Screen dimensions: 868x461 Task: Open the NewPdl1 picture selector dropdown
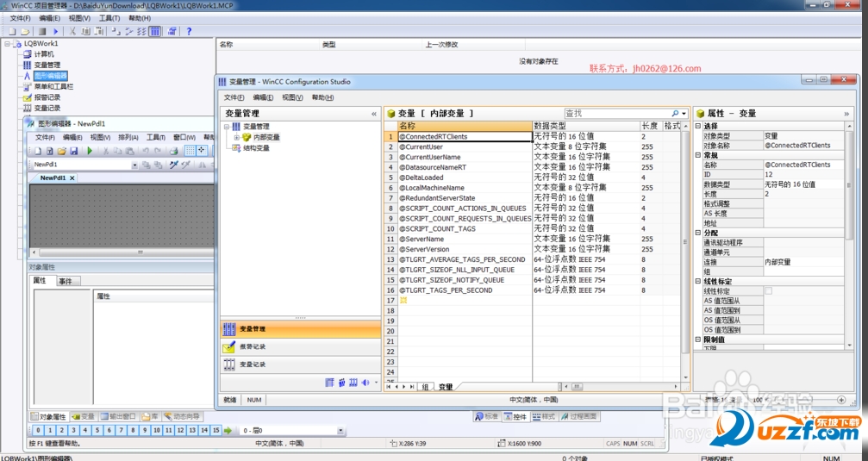click(x=134, y=165)
